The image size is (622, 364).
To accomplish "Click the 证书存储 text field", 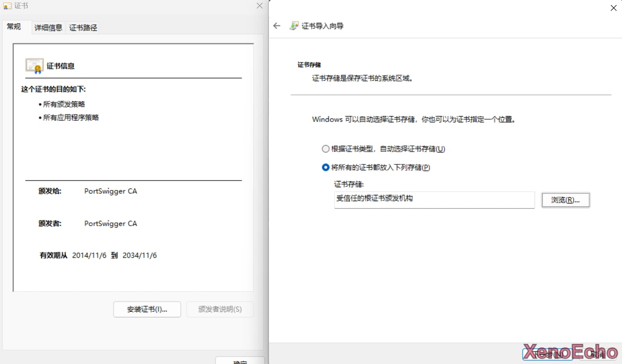I will [434, 200].
